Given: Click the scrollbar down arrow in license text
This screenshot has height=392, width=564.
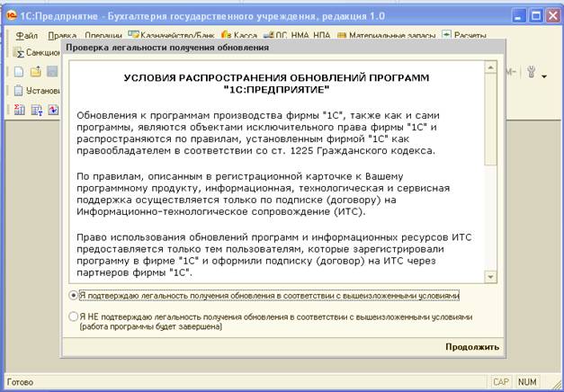Looking at the screenshot, I should point(490,277).
